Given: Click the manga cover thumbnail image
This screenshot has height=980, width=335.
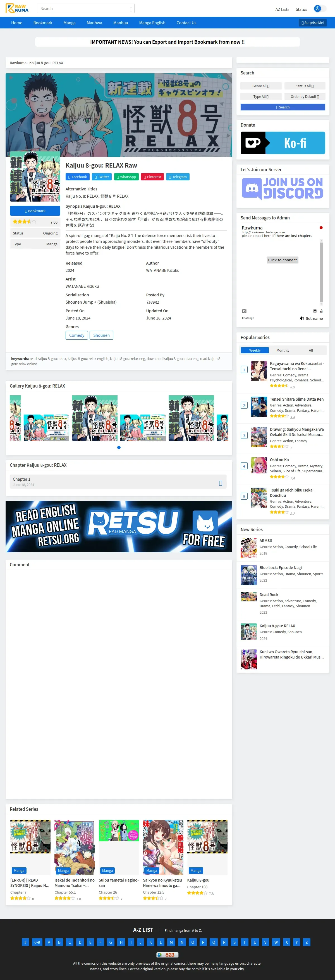Looking at the screenshot, I should 35,176.
